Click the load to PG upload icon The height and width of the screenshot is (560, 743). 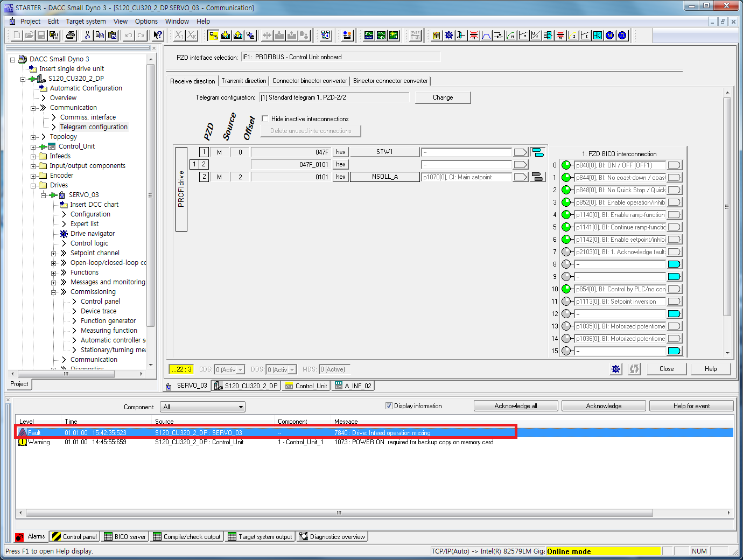238,36
